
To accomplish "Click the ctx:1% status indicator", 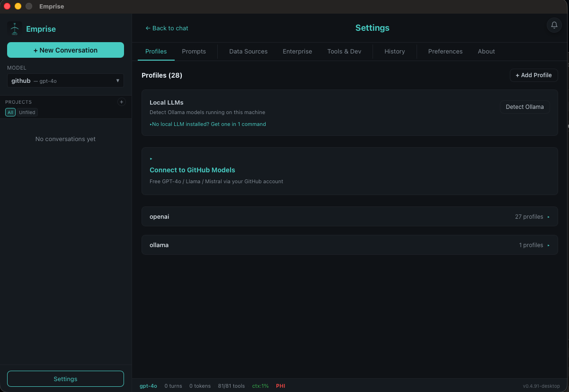I will [x=260, y=386].
